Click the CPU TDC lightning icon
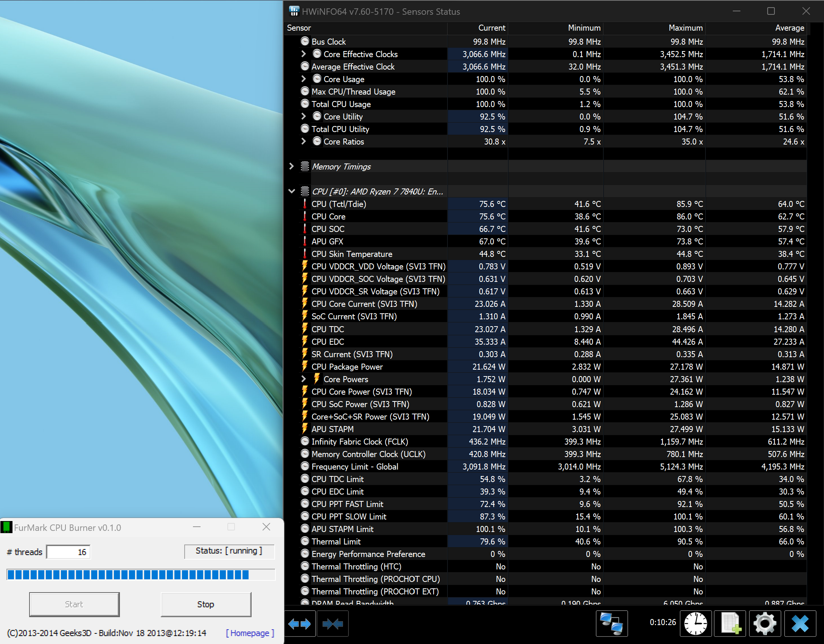Image resolution: width=824 pixels, height=644 pixels. coord(305,328)
